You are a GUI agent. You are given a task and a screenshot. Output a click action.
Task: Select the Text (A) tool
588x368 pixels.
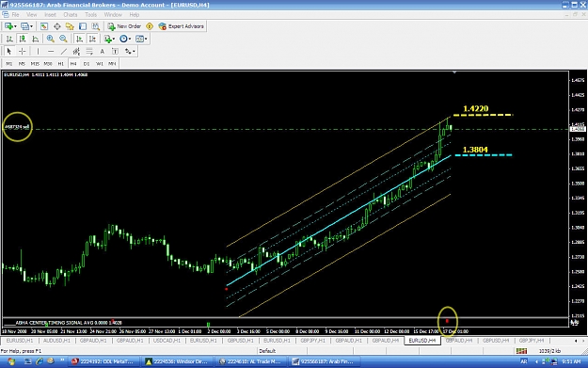pos(102,52)
